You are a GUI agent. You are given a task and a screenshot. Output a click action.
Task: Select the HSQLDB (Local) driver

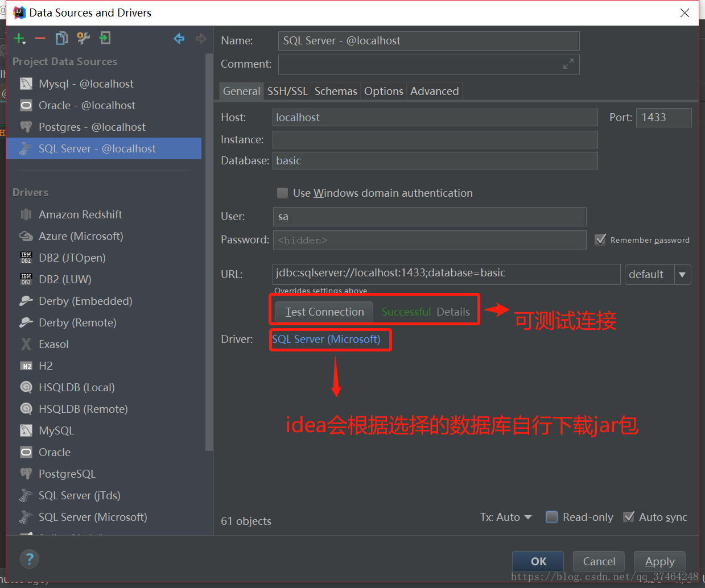[x=104, y=387]
